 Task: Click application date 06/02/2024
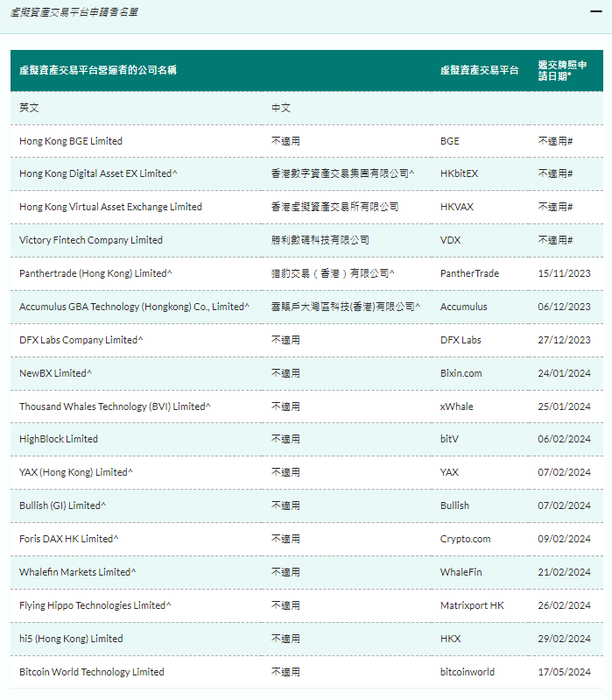564,439
